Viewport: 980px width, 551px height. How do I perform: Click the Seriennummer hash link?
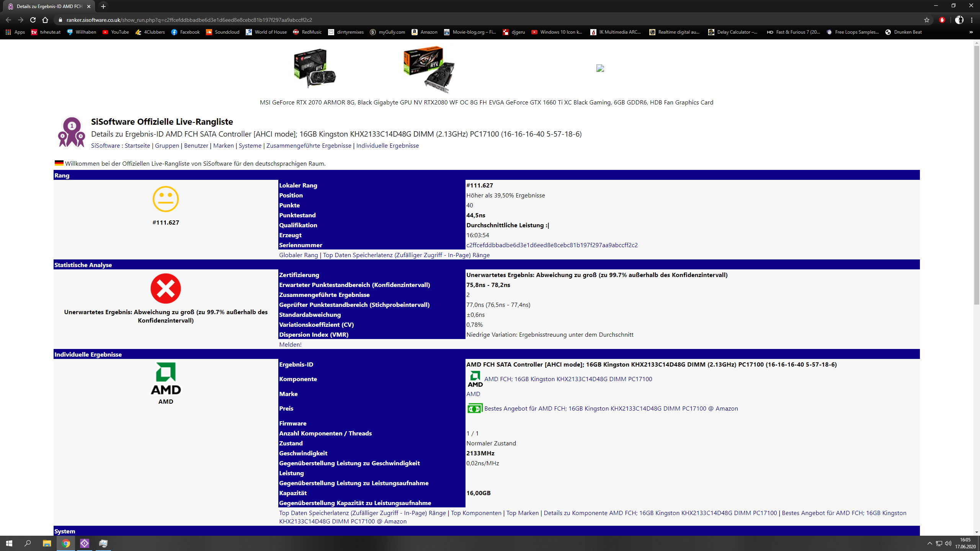552,245
